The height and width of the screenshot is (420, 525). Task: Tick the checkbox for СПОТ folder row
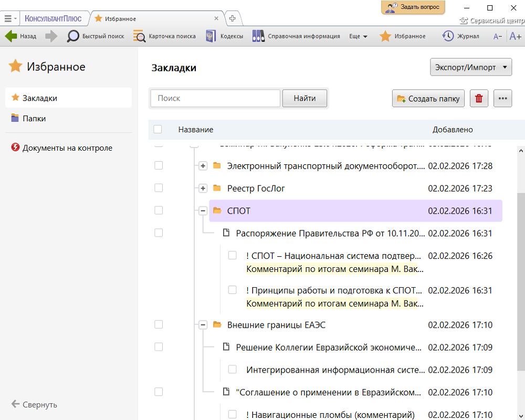click(159, 211)
